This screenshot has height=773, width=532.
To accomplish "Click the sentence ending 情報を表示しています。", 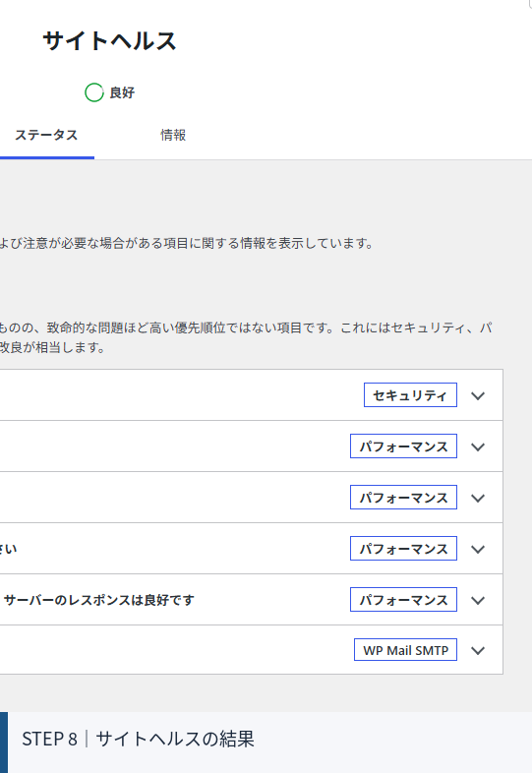I will 187,244.
